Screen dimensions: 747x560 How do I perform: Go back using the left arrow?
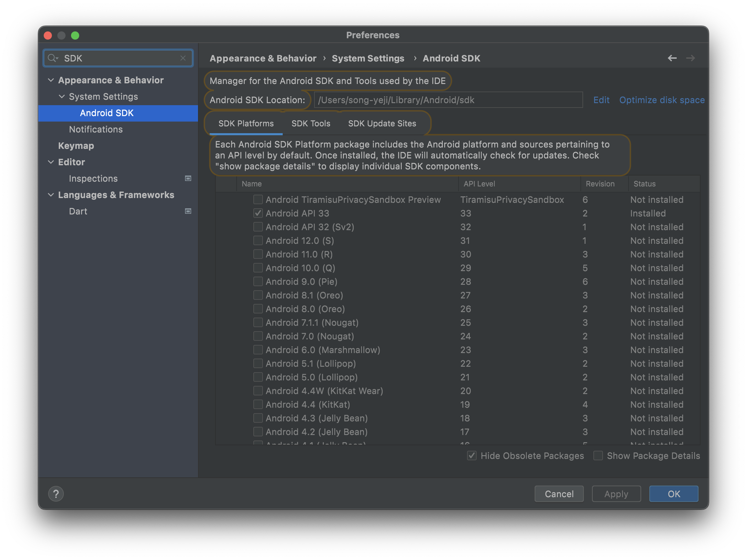pos(672,58)
